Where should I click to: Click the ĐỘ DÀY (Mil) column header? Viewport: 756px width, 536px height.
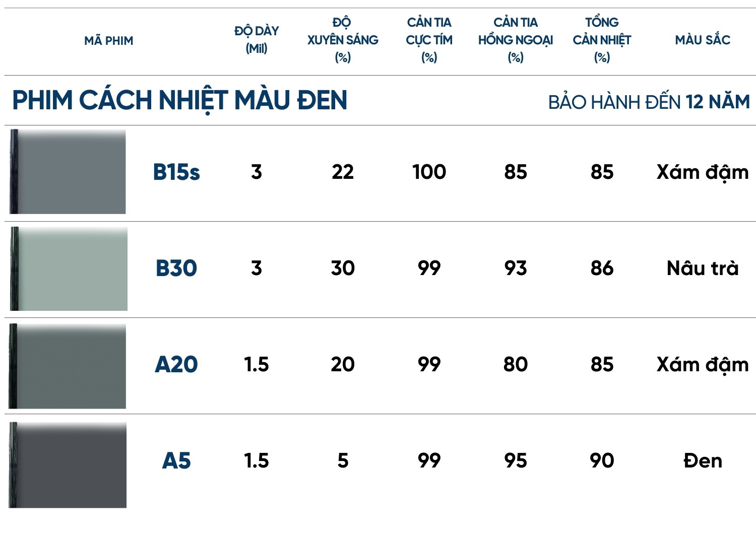click(x=257, y=40)
